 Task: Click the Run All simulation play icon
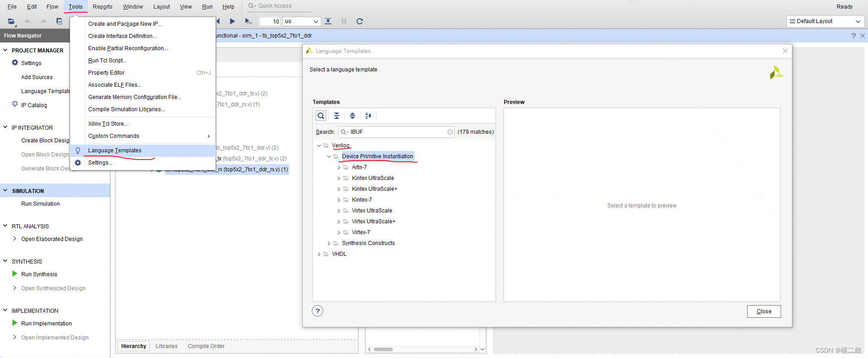coord(232,21)
